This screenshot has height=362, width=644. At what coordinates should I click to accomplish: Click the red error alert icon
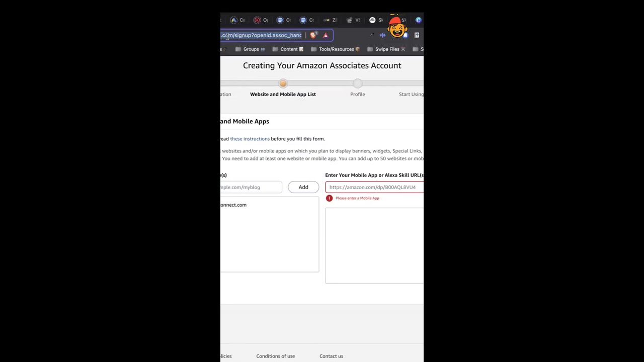329,198
